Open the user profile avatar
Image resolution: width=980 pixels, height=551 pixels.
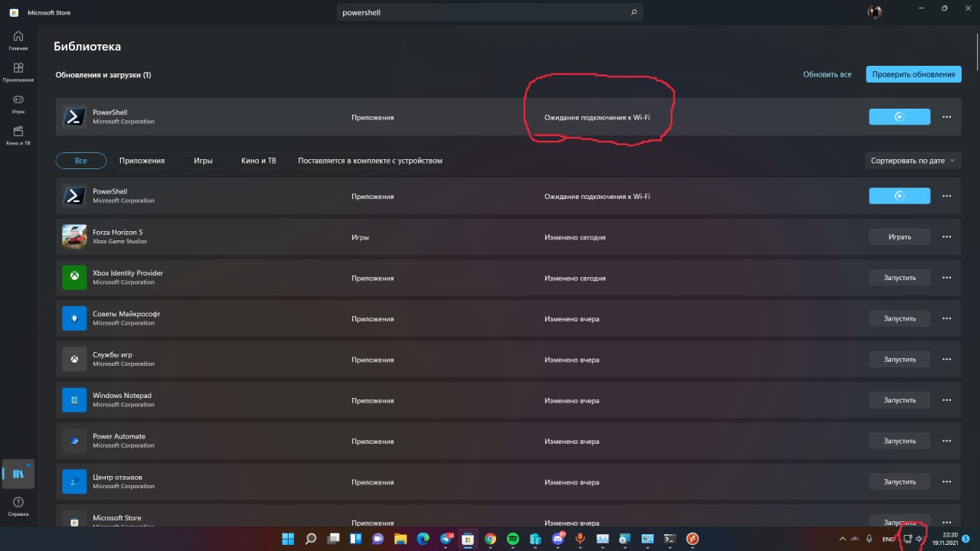(874, 11)
